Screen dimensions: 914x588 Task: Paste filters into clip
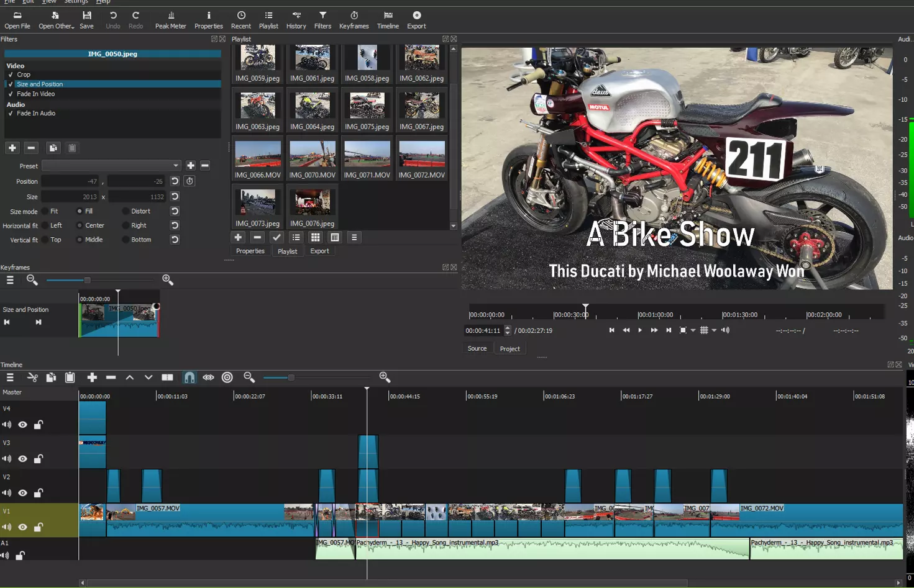(72, 148)
